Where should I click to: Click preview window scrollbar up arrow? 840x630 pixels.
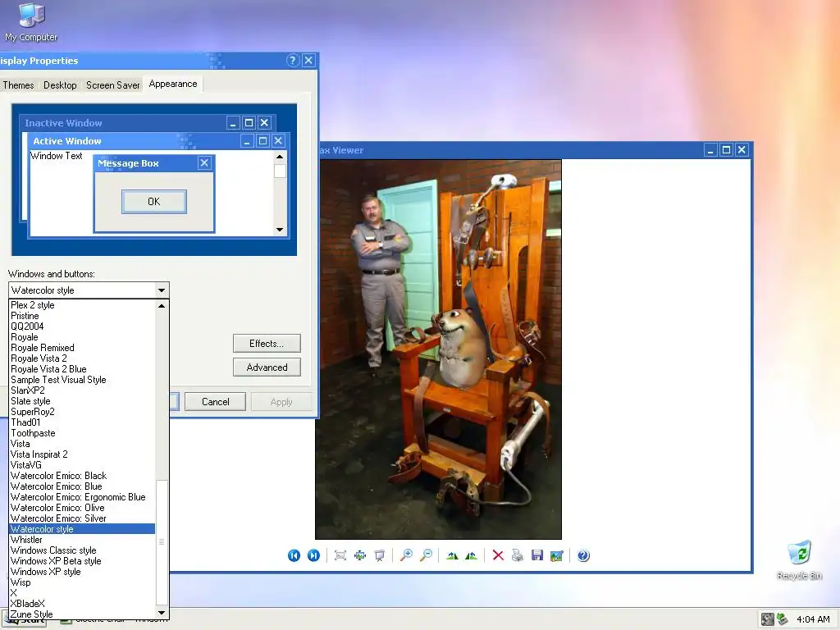pos(280,157)
